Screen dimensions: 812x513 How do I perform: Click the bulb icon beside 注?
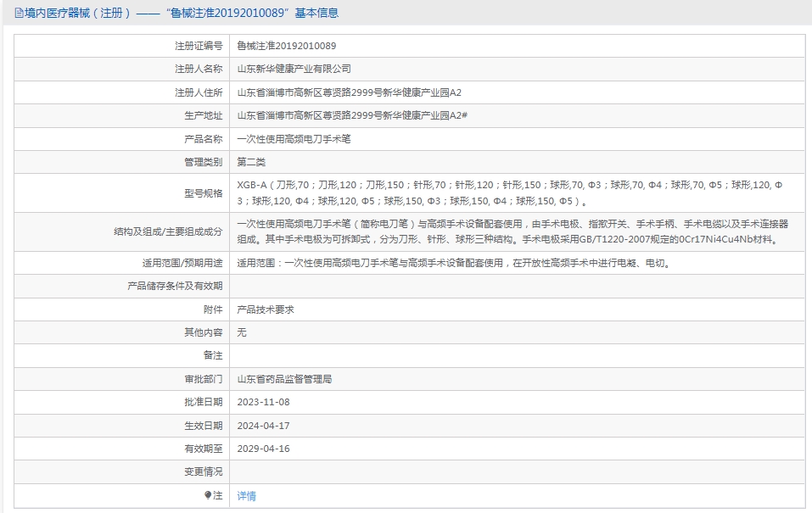tap(208, 495)
